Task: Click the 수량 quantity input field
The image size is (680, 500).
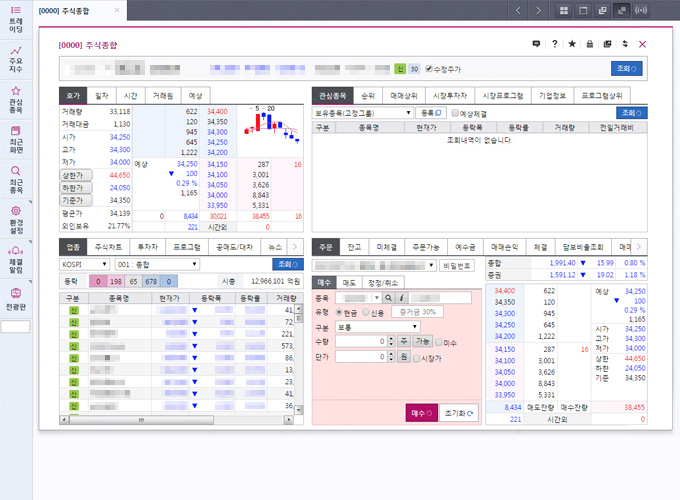Action: (x=361, y=342)
